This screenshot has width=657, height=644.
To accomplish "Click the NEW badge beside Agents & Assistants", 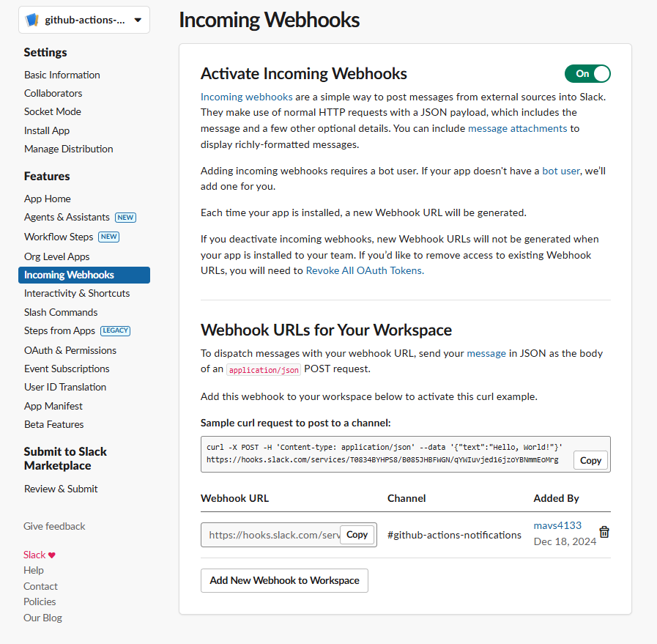I will 125,218.
